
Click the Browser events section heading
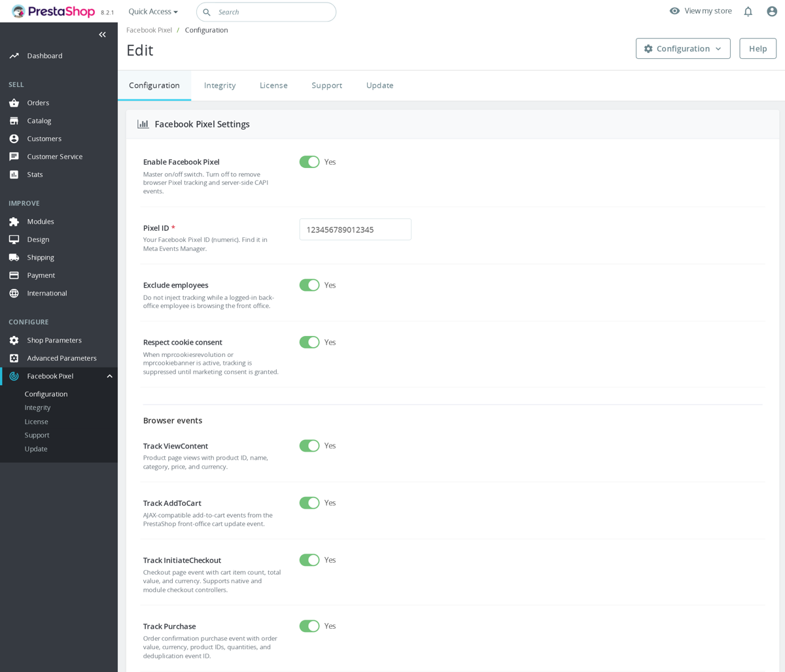(x=173, y=420)
